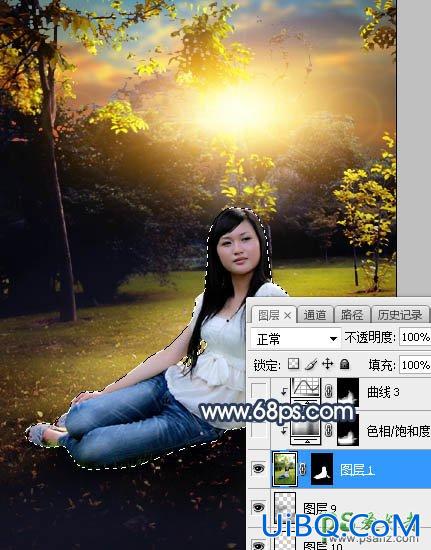Select the 曲线 3 layer name

pyautogui.click(x=383, y=392)
